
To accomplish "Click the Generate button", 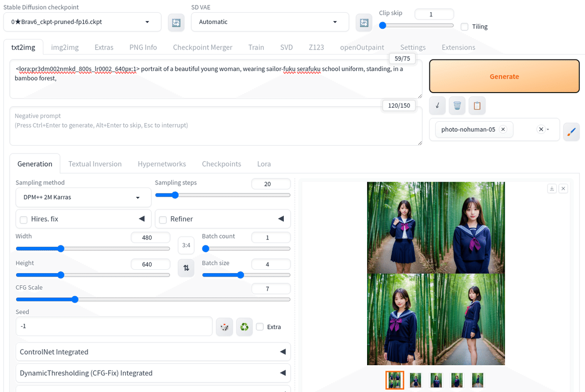I will [x=504, y=76].
